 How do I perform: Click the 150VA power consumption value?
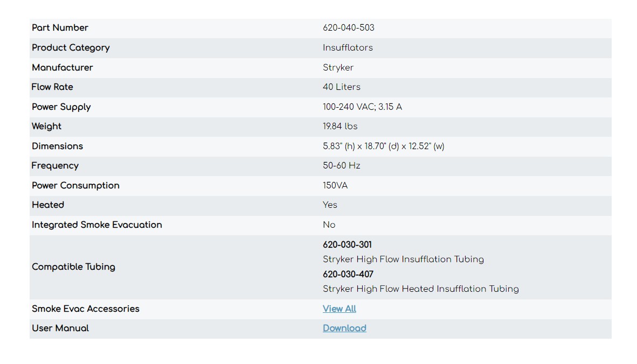(x=335, y=186)
